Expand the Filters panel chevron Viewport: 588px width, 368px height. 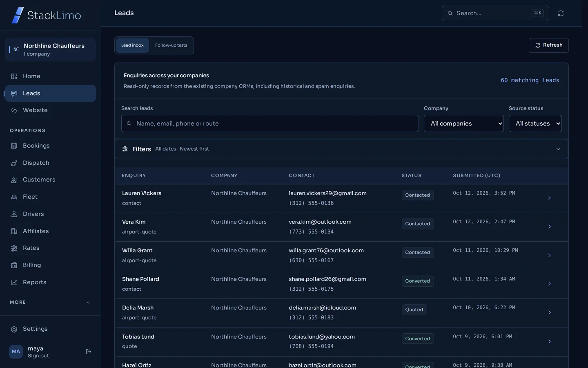558,149
